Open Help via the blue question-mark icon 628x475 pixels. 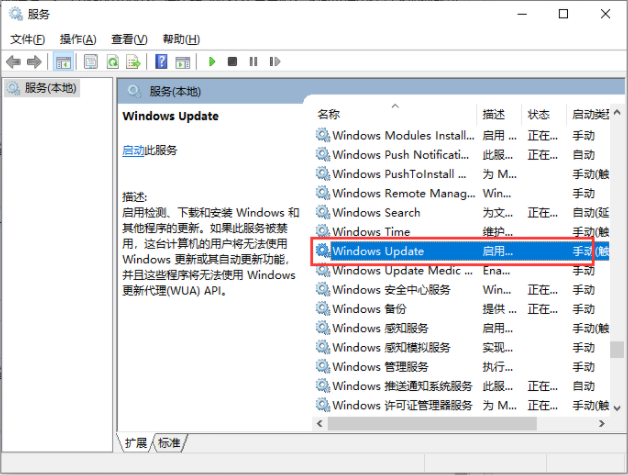click(161, 62)
